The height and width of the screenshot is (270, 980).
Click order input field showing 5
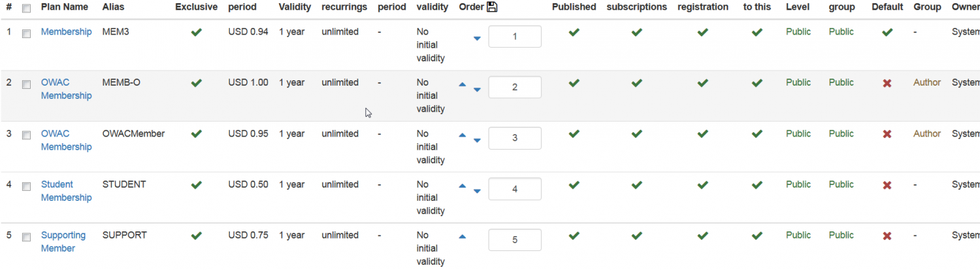pyautogui.click(x=515, y=240)
